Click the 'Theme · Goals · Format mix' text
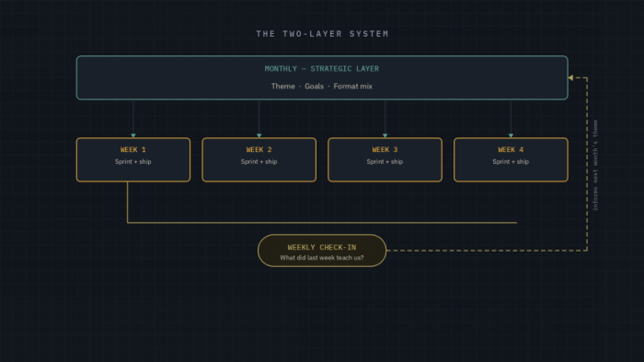This screenshot has height=362, width=644. point(322,87)
